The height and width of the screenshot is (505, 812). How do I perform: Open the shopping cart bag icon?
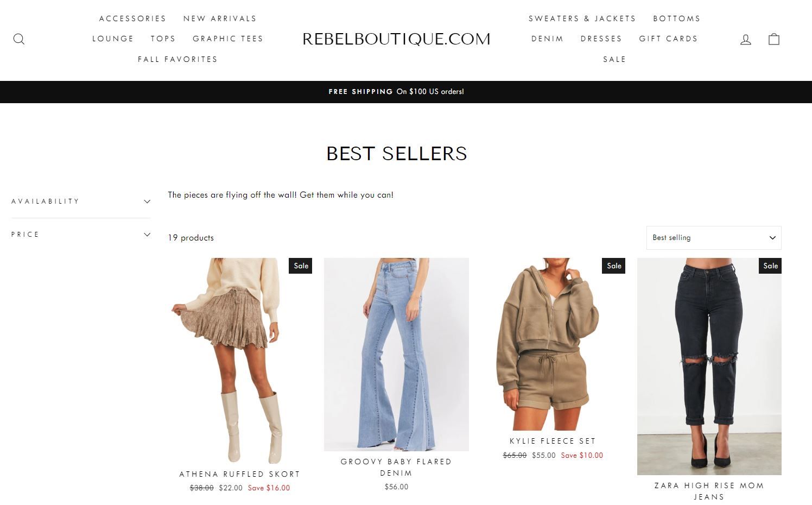click(774, 39)
